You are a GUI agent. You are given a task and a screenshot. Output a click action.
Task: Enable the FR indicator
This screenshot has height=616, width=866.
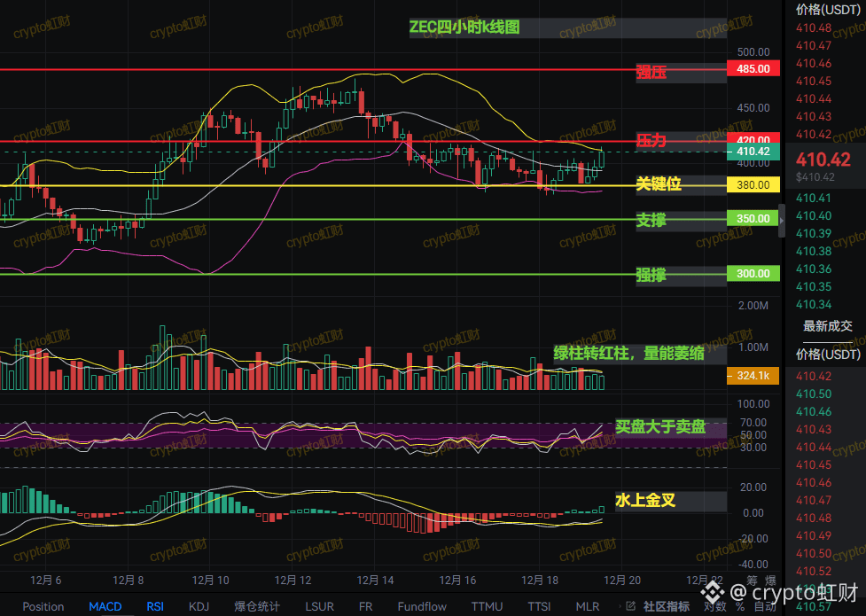click(x=365, y=606)
